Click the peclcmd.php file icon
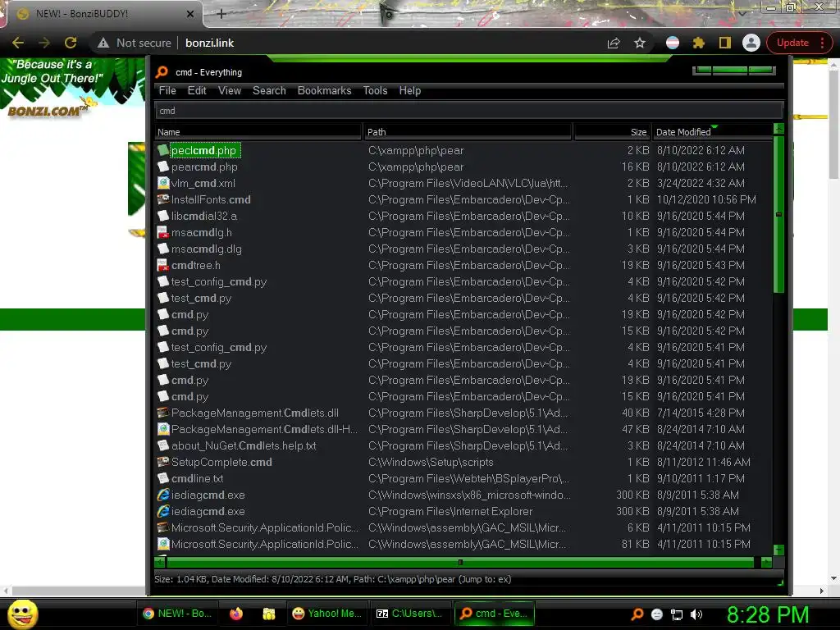The height and width of the screenshot is (630, 840). click(x=163, y=151)
